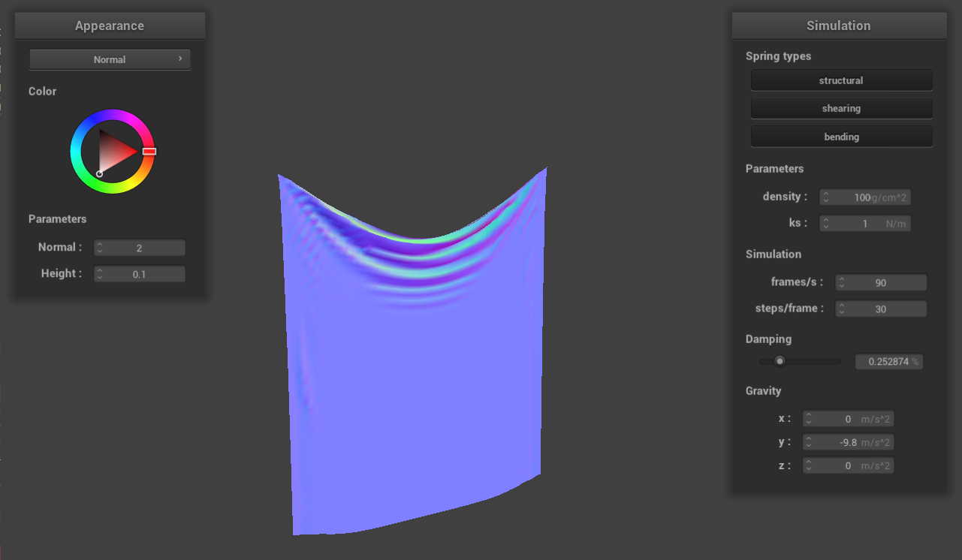Toggle the structural spring type

click(x=841, y=80)
